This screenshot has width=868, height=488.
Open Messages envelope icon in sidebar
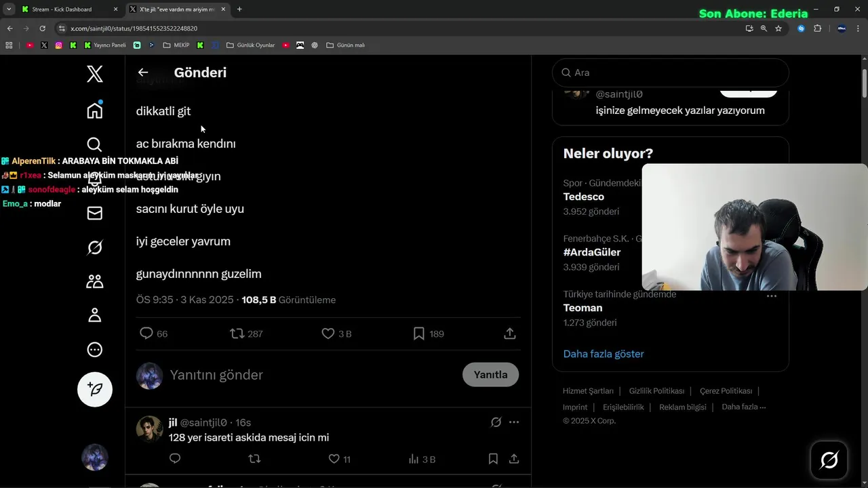[95, 213]
